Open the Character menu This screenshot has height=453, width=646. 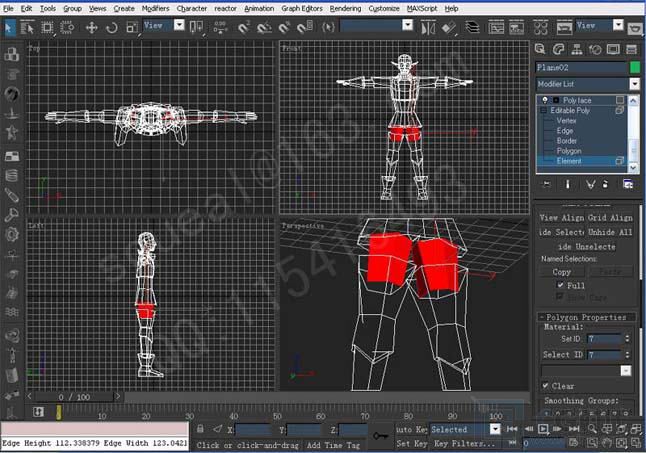coord(192,8)
